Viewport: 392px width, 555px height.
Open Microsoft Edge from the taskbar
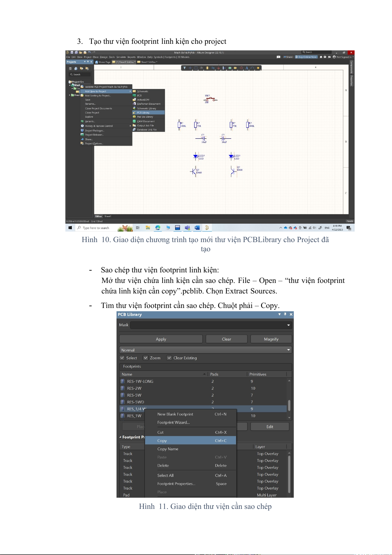(158, 228)
